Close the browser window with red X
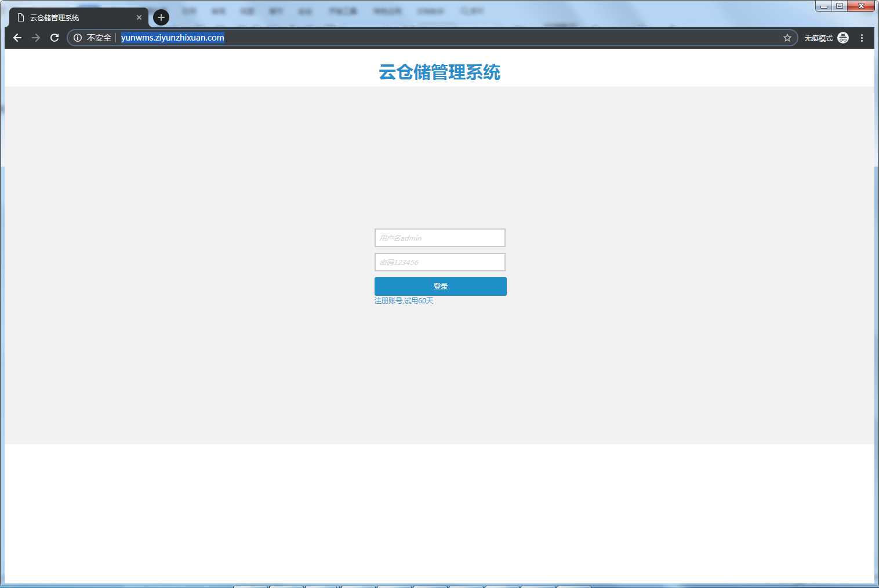The height and width of the screenshot is (588, 879). (861, 6)
